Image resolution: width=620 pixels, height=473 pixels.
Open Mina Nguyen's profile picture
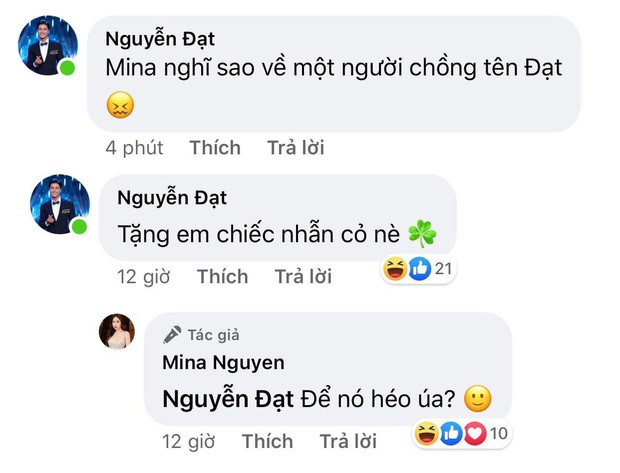(116, 331)
